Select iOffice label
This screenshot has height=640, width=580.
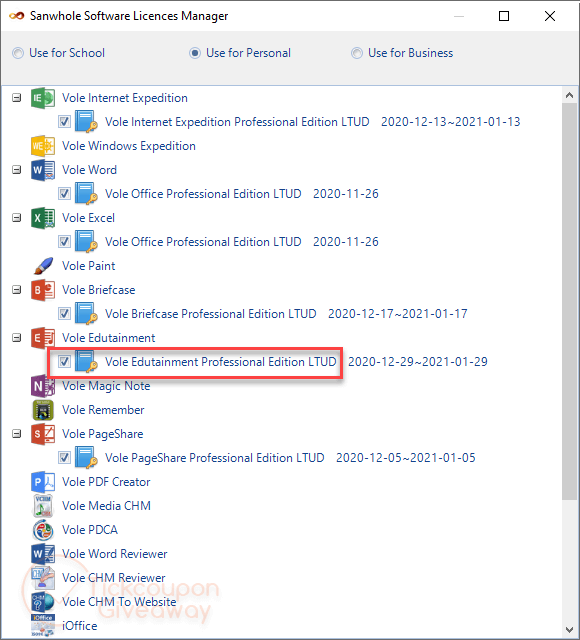click(x=80, y=626)
